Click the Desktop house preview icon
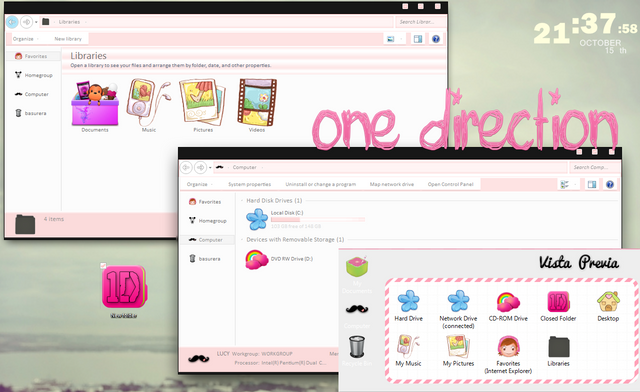This screenshot has width=640, height=392. click(x=608, y=302)
